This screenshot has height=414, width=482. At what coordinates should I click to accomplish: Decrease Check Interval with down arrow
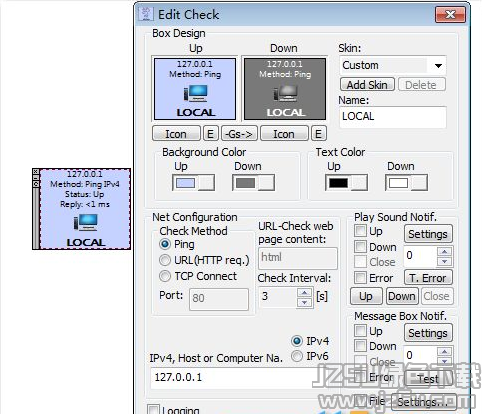(x=304, y=302)
